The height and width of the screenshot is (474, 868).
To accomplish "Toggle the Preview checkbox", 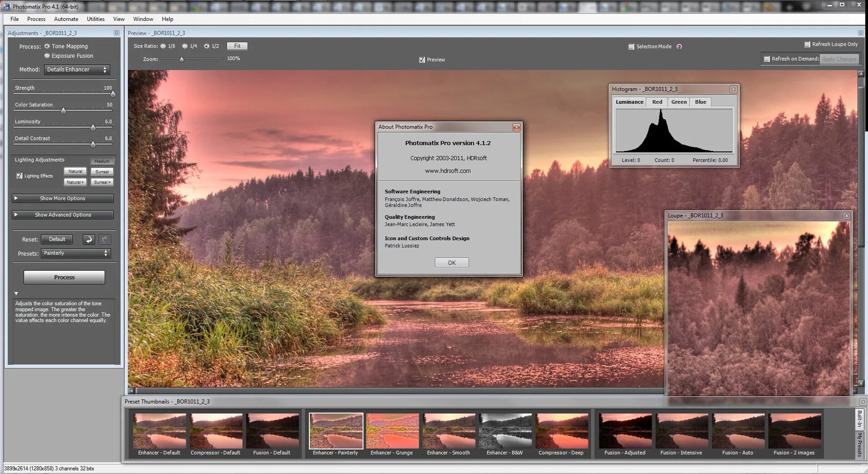I will click(x=422, y=60).
